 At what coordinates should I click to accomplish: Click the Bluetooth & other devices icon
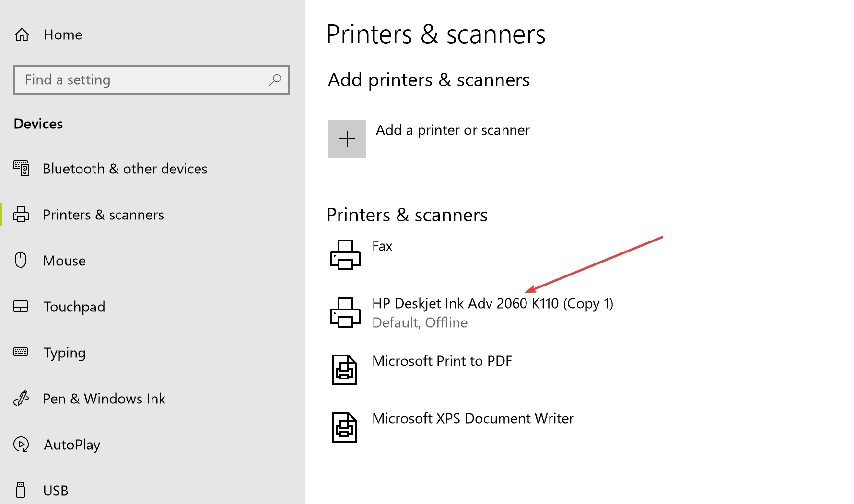[21, 168]
